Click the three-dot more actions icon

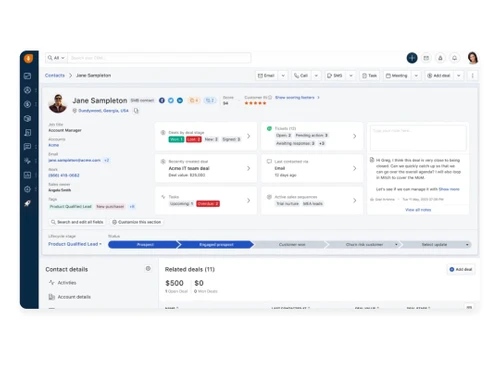(472, 76)
